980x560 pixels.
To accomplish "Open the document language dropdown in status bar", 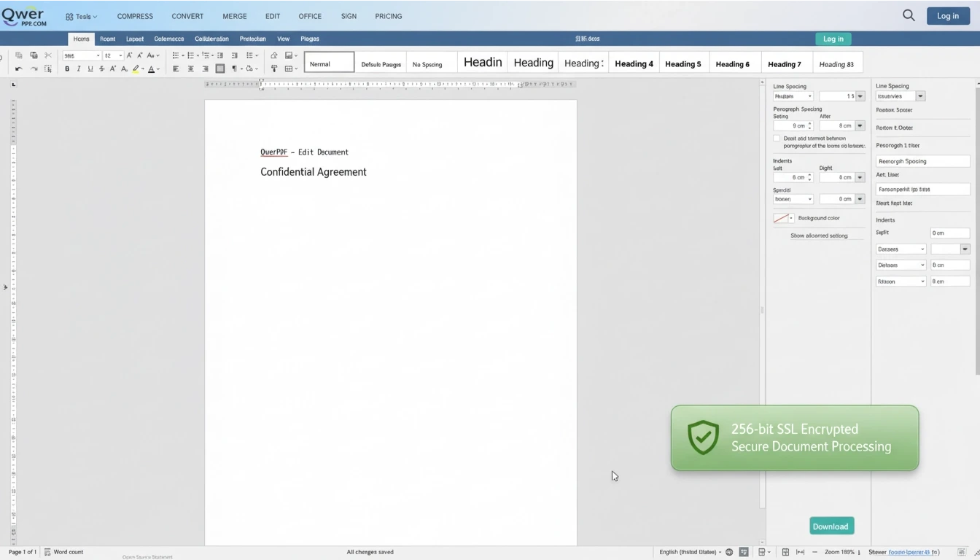I will point(691,552).
